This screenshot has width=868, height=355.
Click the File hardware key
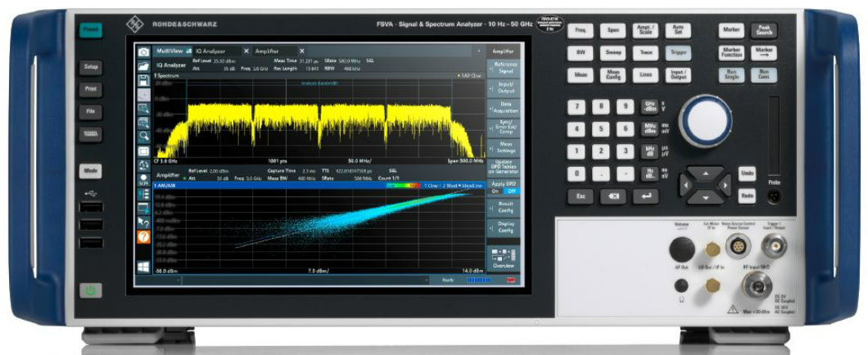(90, 110)
